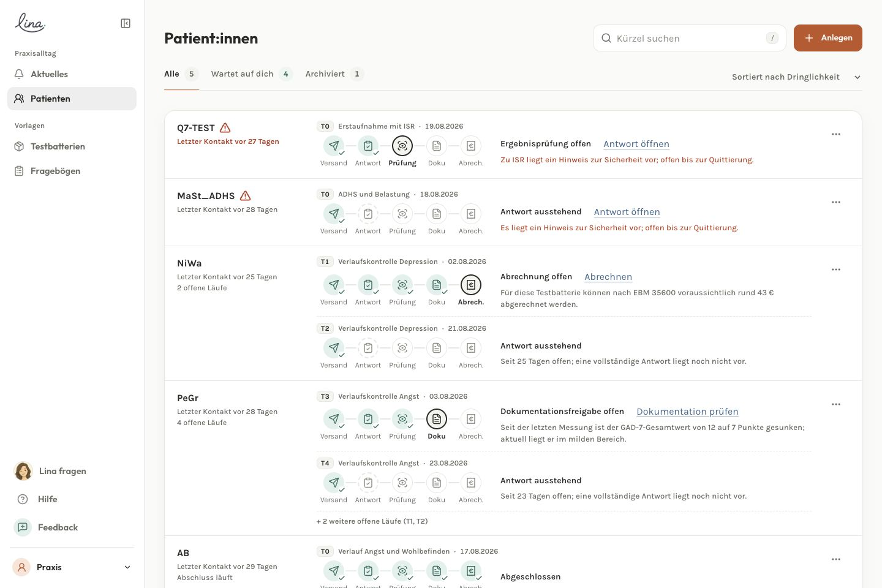Open Fragebögen in the sidebar
The image size is (882, 588).
pos(72,171)
